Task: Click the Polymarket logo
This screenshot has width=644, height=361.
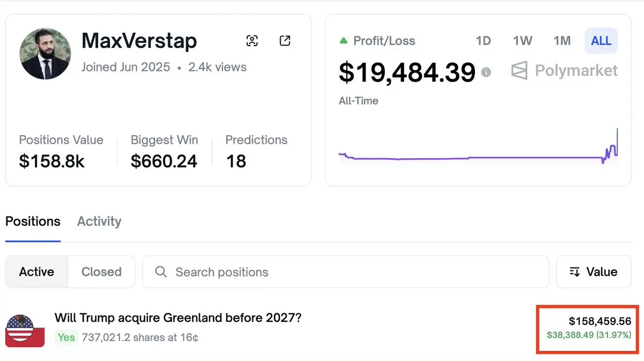Action: coord(564,71)
